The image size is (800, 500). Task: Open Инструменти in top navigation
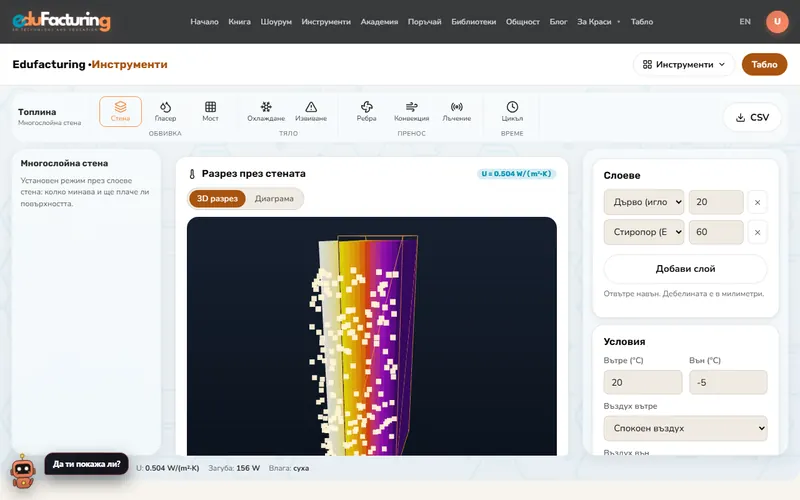point(326,21)
